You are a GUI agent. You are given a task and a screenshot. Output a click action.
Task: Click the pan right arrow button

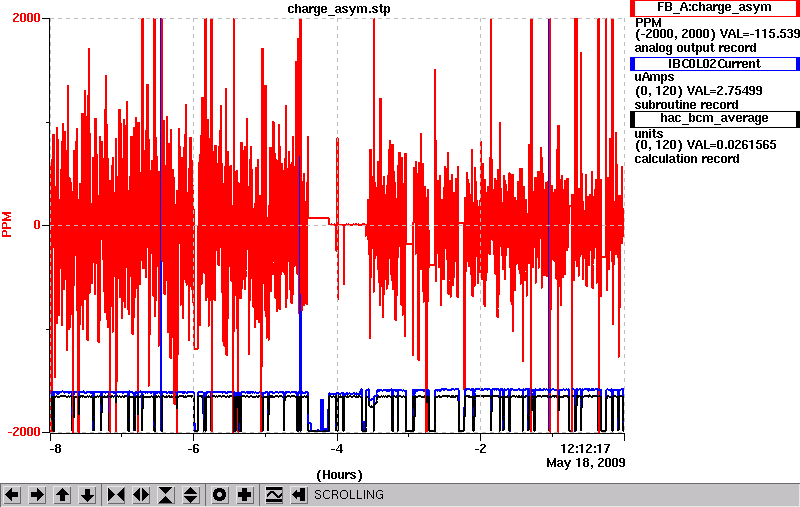pyautogui.click(x=37, y=495)
